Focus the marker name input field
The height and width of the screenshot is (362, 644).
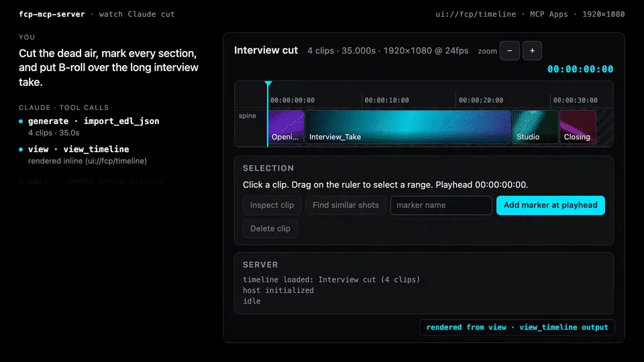click(x=441, y=205)
